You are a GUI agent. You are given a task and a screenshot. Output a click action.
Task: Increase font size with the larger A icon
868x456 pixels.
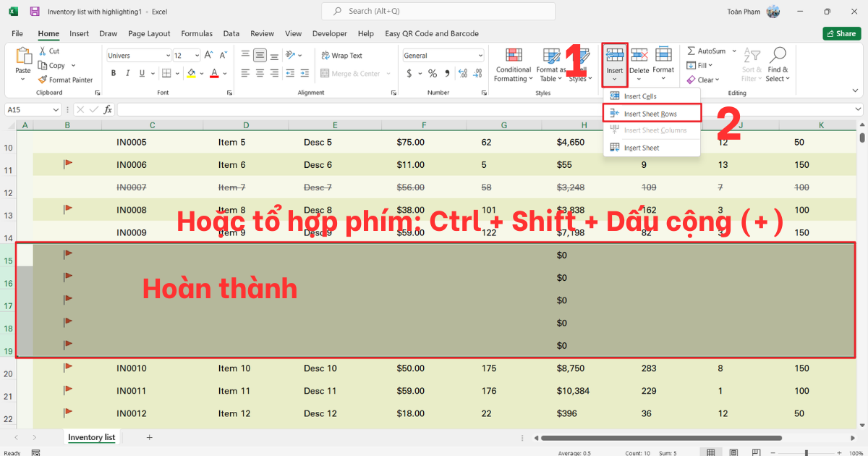click(209, 55)
